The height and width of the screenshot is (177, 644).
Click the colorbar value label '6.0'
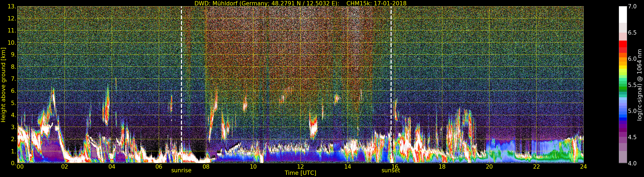click(632, 59)
